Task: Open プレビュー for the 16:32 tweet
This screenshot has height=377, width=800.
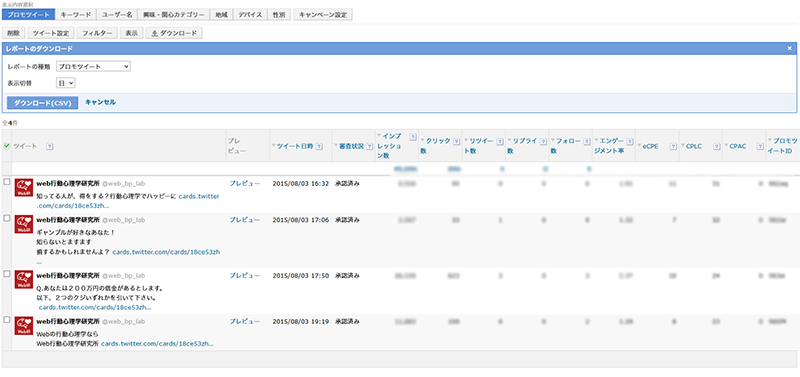Action: click(244, 183)
